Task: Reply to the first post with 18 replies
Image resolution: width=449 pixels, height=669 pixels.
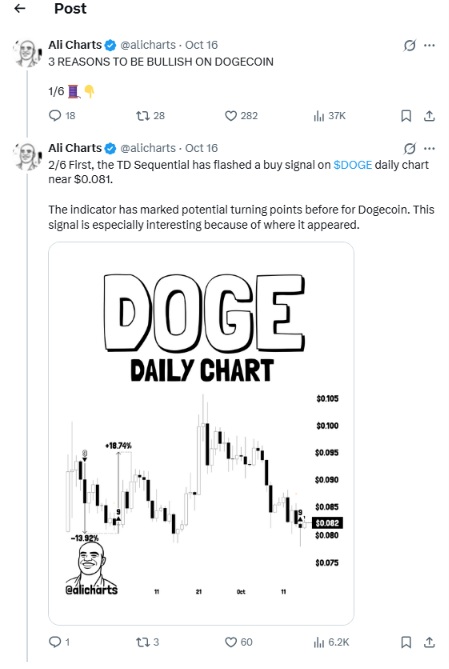Action: tap(62, 116)
